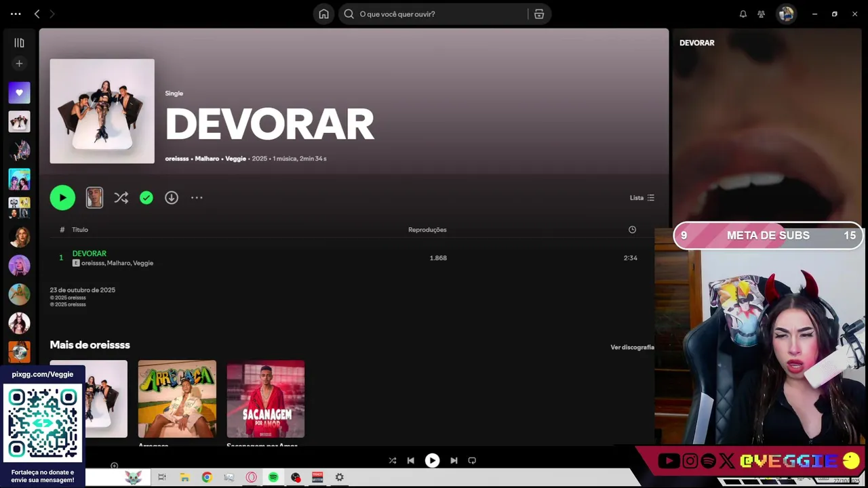Play the DEVORAR single with green button
The height and width of the screenshot is (488, 868).
click(x=62, y=198)
